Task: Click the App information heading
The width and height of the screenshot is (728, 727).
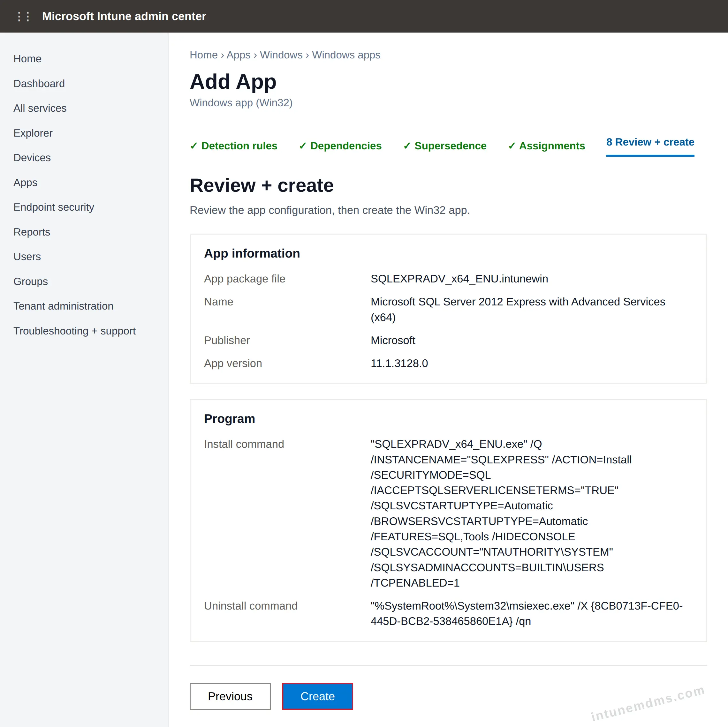Action: pos(252,253)
